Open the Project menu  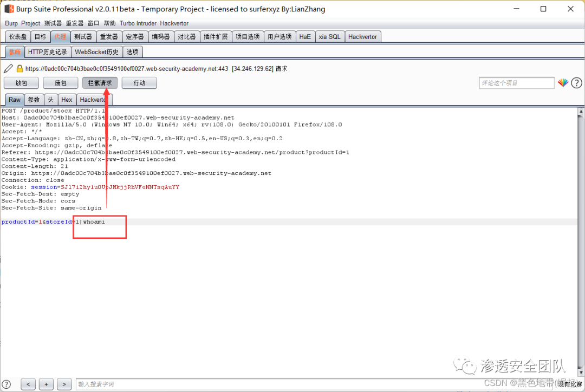click(30, 23)
